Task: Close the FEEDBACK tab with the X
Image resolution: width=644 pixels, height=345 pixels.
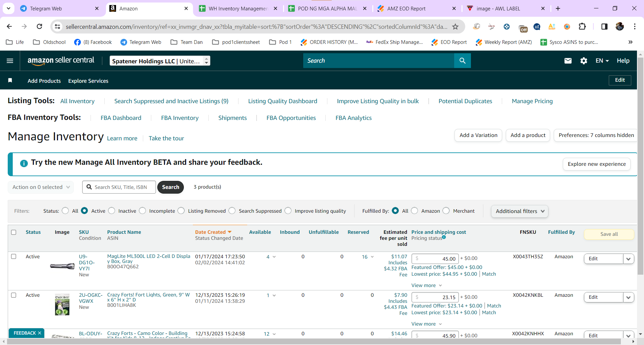Action: click(x=40, y=333)
